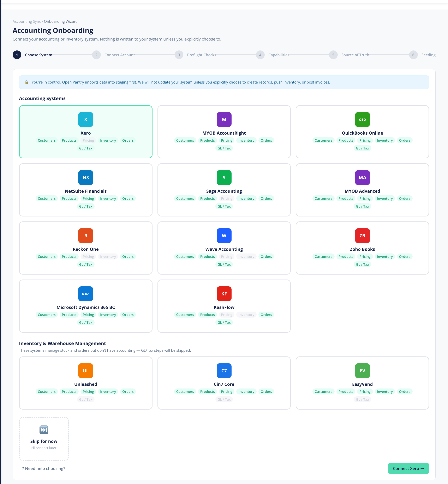This screenshot has height=484, width=448.
Task: Select the EasyVend card name
Action: click(362, 384)
